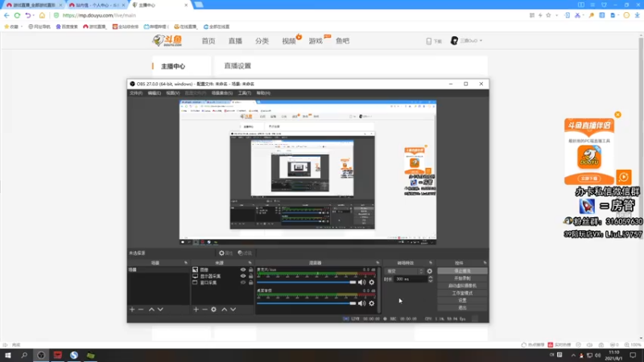Open microphone channel settings gear in mixer
Viewport: 644px width, 362px height.
pos(372,282)
